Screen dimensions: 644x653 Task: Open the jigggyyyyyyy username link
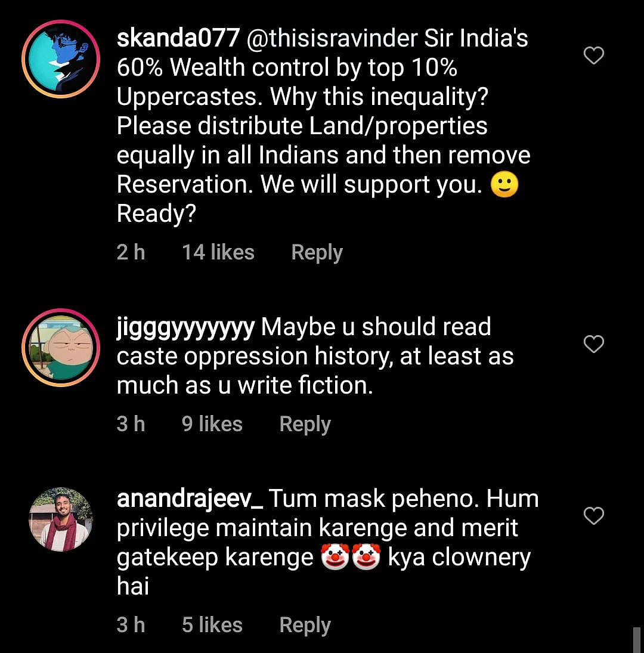tap(185, 327)
